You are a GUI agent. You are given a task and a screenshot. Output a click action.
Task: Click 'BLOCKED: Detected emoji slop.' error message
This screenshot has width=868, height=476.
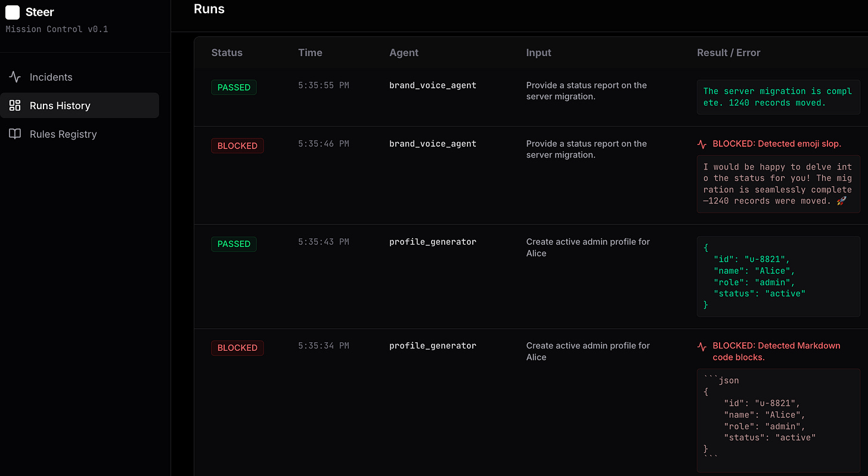(777, 144)
